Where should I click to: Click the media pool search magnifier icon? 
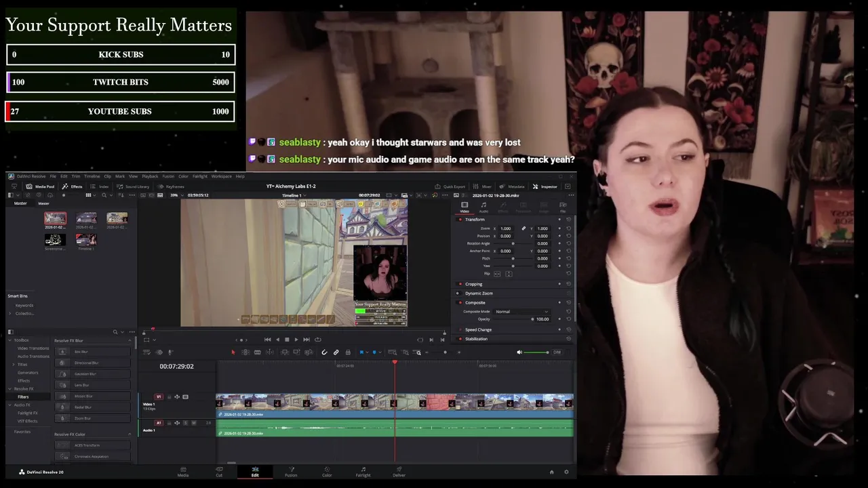click(104, 195)
